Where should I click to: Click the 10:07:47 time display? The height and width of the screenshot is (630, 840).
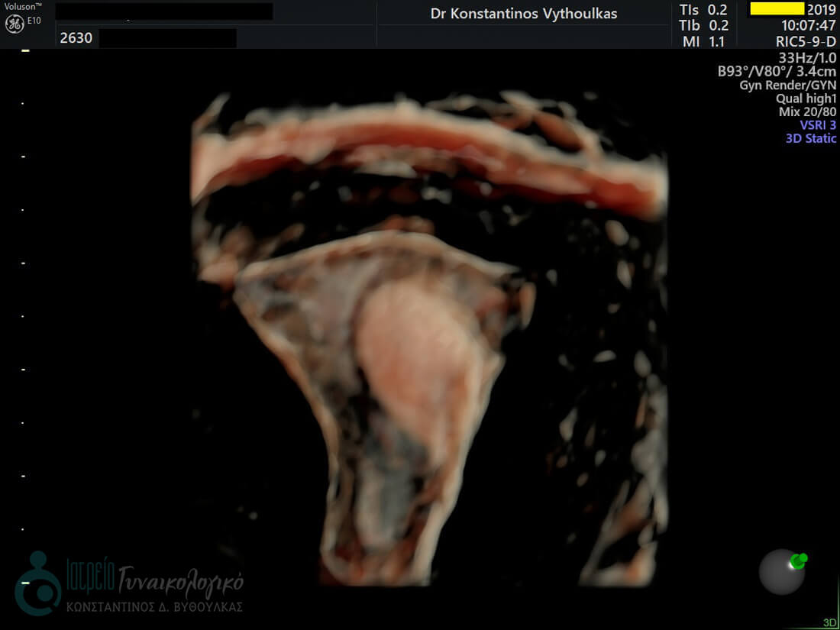(x=806, y=26)
